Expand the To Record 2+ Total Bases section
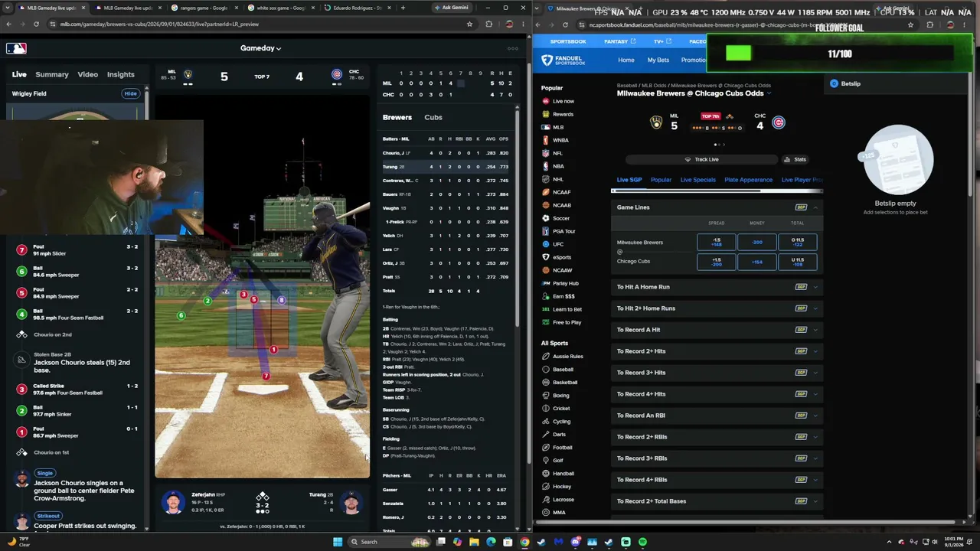980x551 pixels. 717,501
